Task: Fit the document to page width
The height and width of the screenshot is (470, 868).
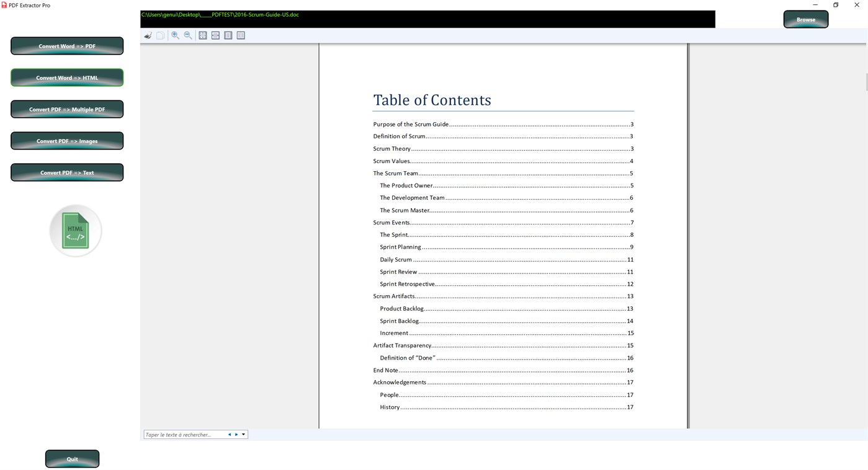Action: coord(215,35)
